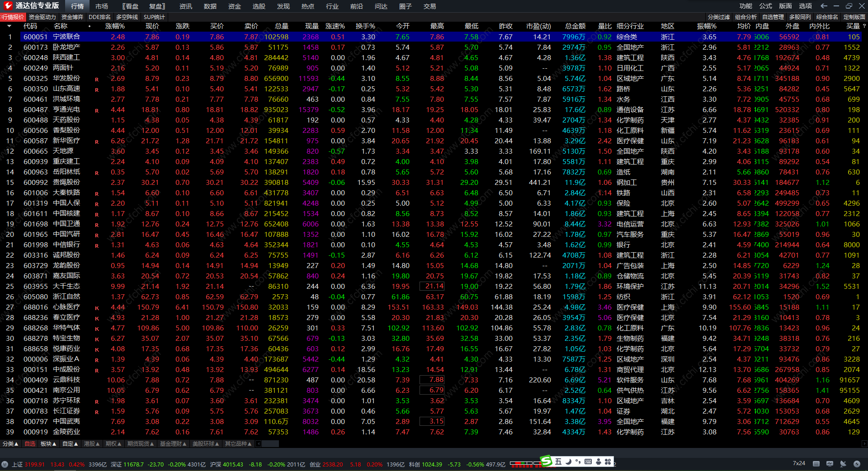Select stock name 亨通光电
Screen dimensions: 868x471
66,109
